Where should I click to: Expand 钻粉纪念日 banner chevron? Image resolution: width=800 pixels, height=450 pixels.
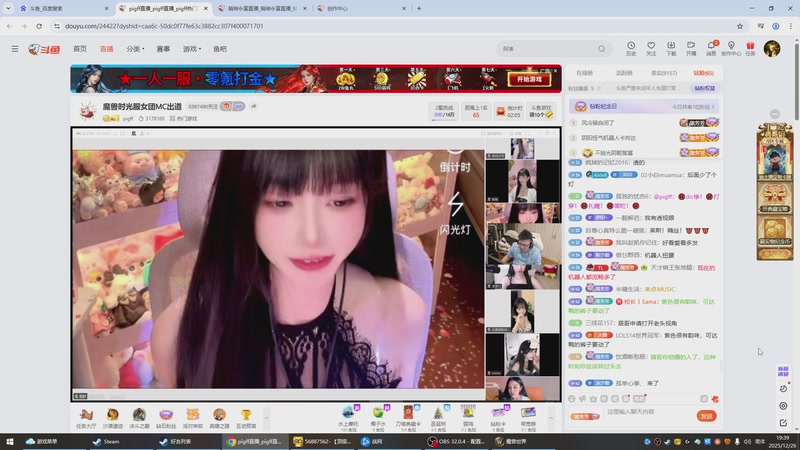pos(713,107)
